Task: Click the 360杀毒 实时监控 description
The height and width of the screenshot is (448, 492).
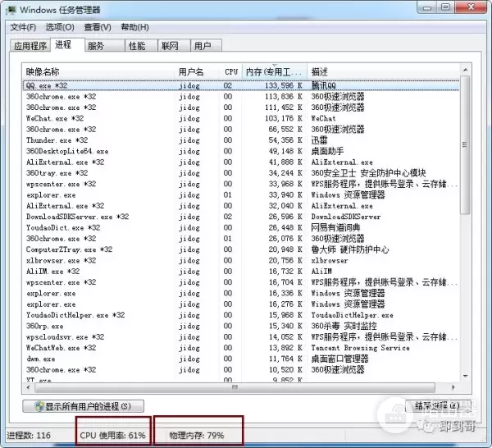Action: pyautogui.click(x=344, y=326)
